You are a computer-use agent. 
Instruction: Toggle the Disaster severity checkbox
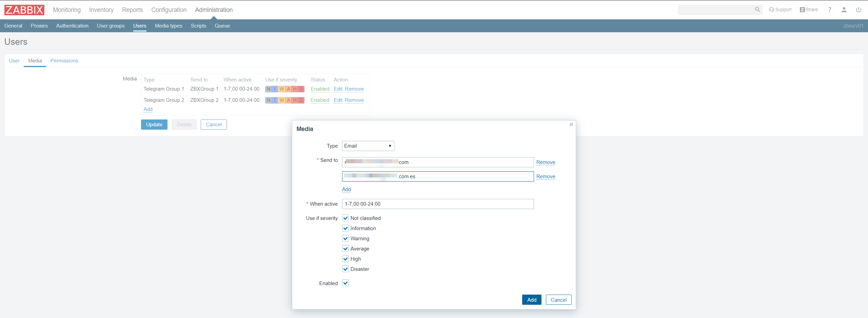(x=346, y=269)
